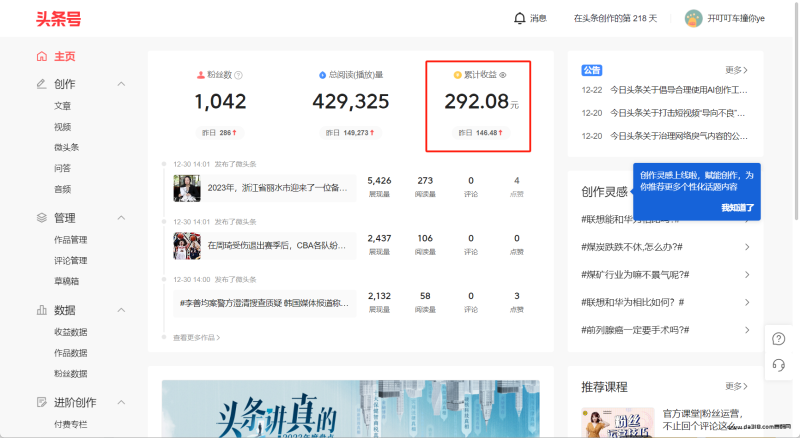Click the page vertical scrollbar
The width and height of the screenshot is (800, 438).
[796, 112]
